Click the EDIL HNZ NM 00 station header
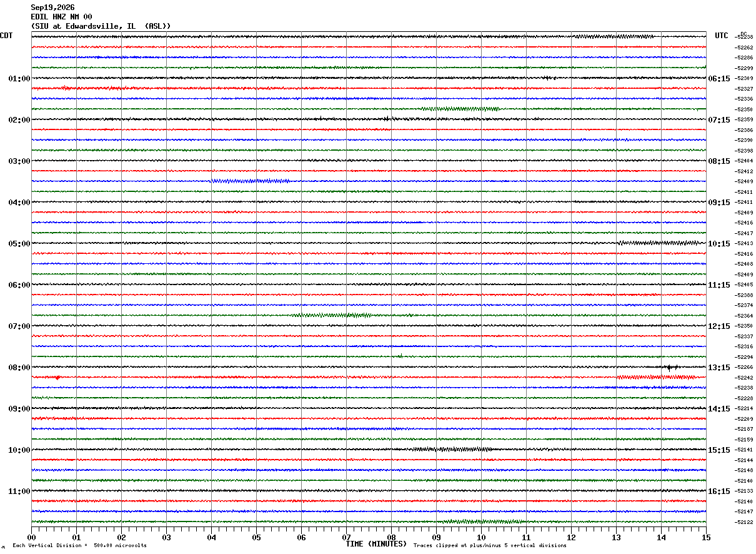The width and height of the screenshot is (756, 554). (x=61, y=17)
